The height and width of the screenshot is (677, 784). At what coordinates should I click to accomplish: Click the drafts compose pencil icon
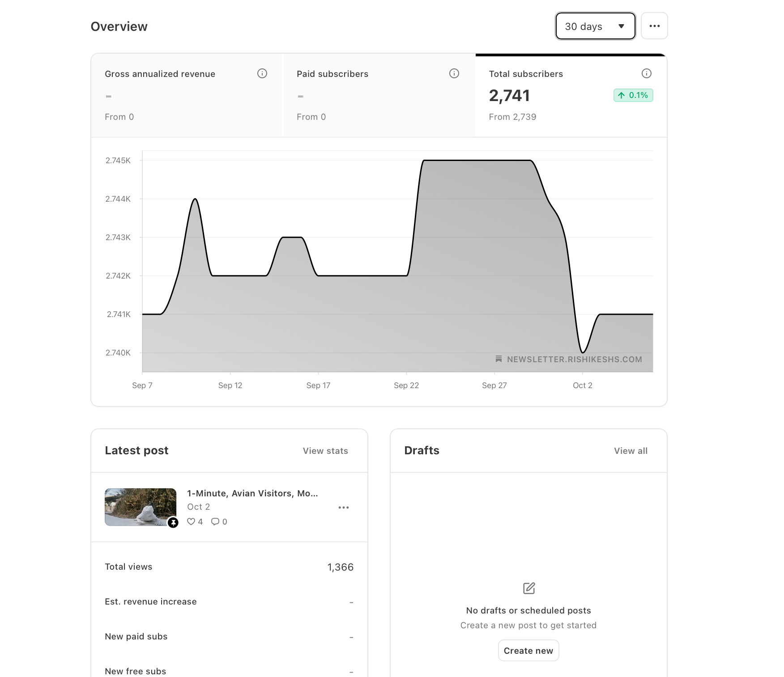[x=529, y=588]
